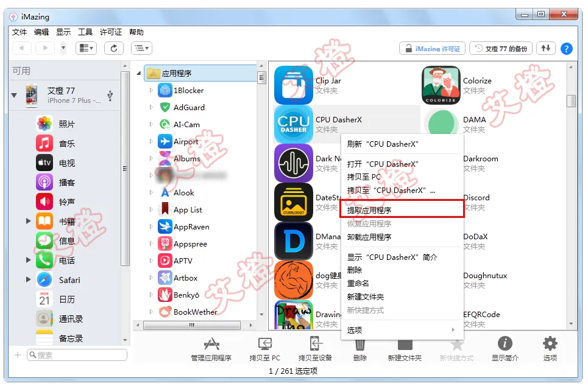Click the Discord folder label

(x=476, y=198)
